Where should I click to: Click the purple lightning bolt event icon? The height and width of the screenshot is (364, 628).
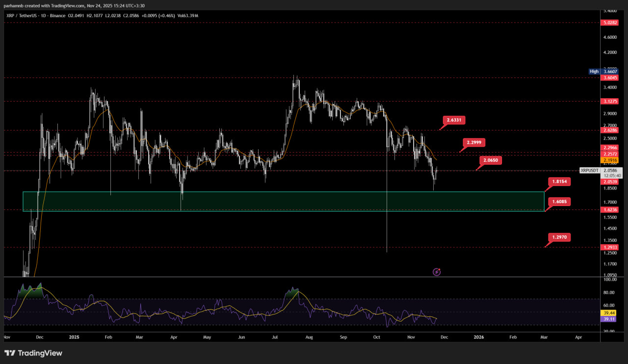[436, 272]
